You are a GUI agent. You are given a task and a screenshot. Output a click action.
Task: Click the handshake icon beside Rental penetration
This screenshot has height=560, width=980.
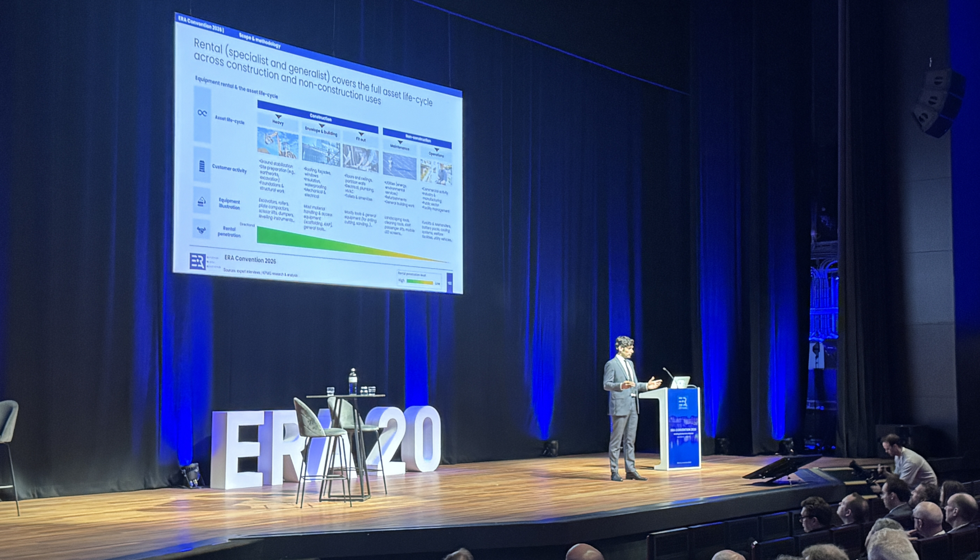click(201, 230)
